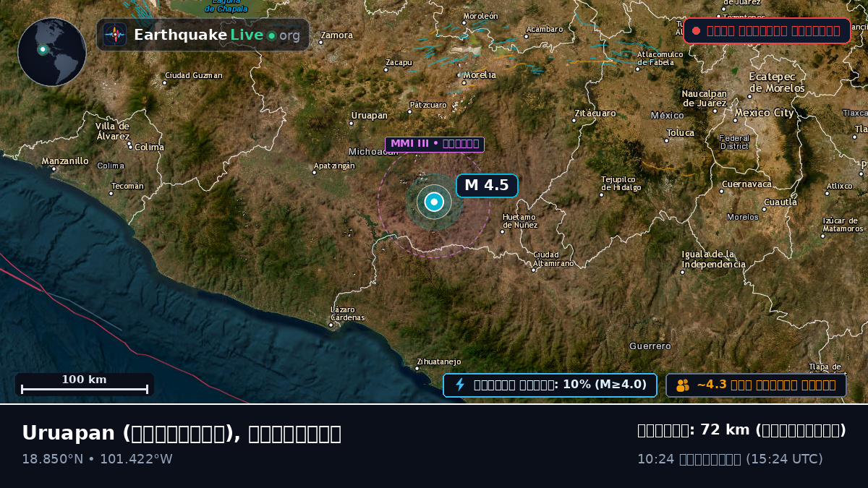Image resolution: width=868 pixels, height=488 pixels.
Task: Click the green live status dot
Action: click(x=271, y=35)
